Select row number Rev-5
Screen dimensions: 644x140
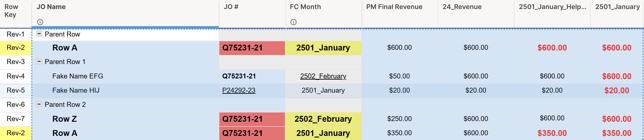click(16, 90)
